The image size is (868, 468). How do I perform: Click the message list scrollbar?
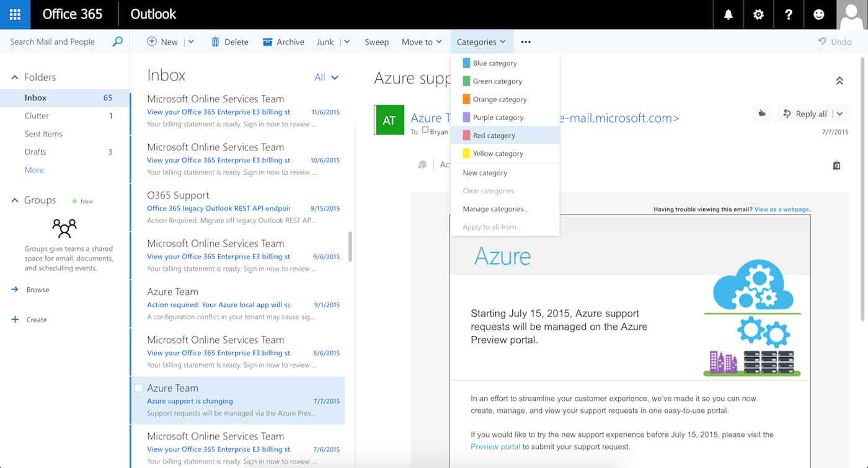[350, 247]
